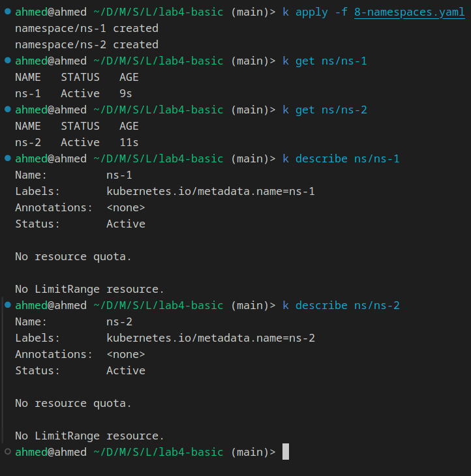Click the ns-2 label kubernetes.io/metadata.name=ns-2
471x476 pixels.
pyautogui.click(x=211, y=338)
